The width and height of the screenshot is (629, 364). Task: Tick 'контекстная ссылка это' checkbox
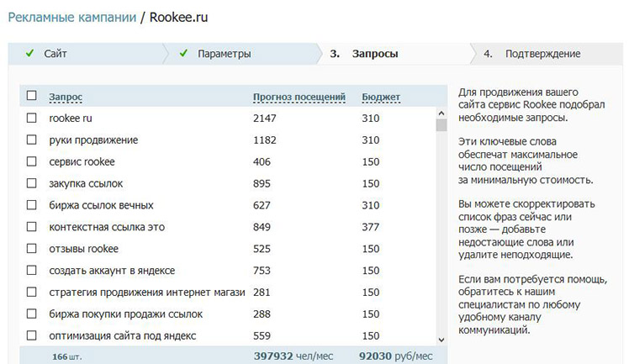click(x=31, y=226)
